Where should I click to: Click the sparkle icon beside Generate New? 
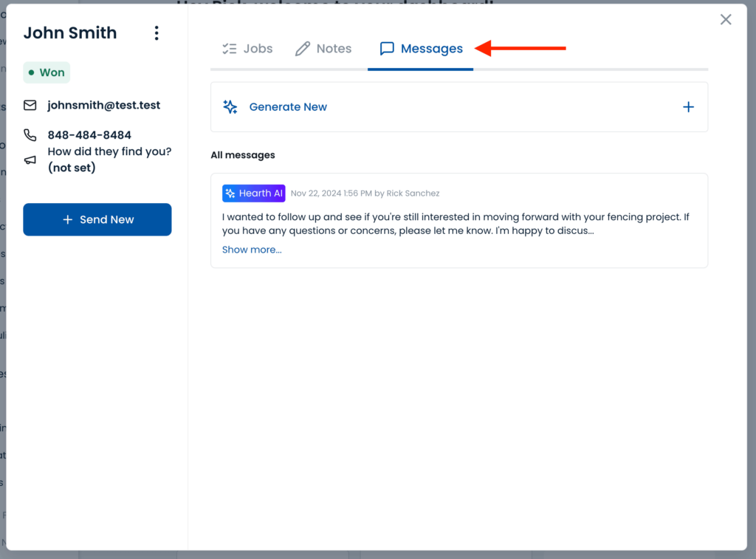coord(230,107)
